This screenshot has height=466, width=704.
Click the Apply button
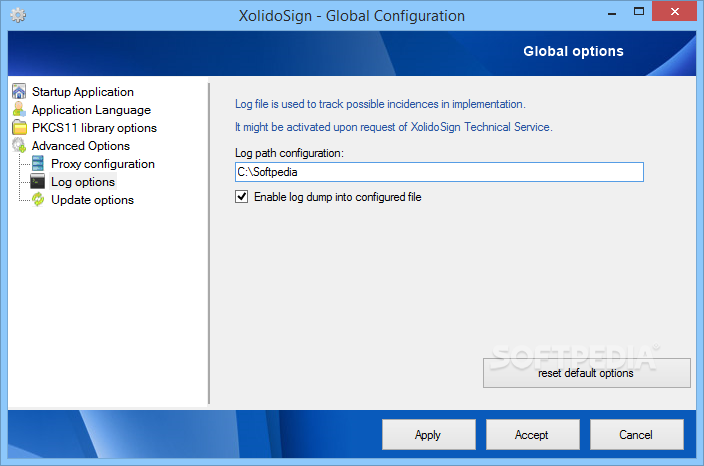[428, 435]
